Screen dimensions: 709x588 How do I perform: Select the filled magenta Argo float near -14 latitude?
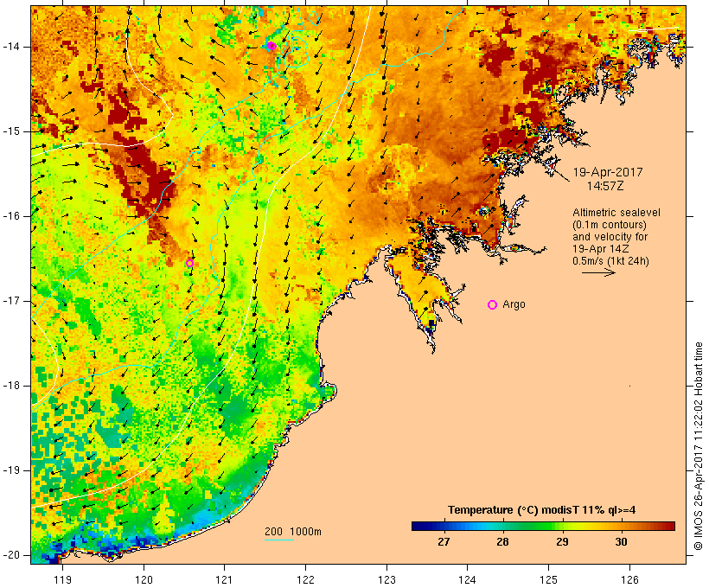271,46
